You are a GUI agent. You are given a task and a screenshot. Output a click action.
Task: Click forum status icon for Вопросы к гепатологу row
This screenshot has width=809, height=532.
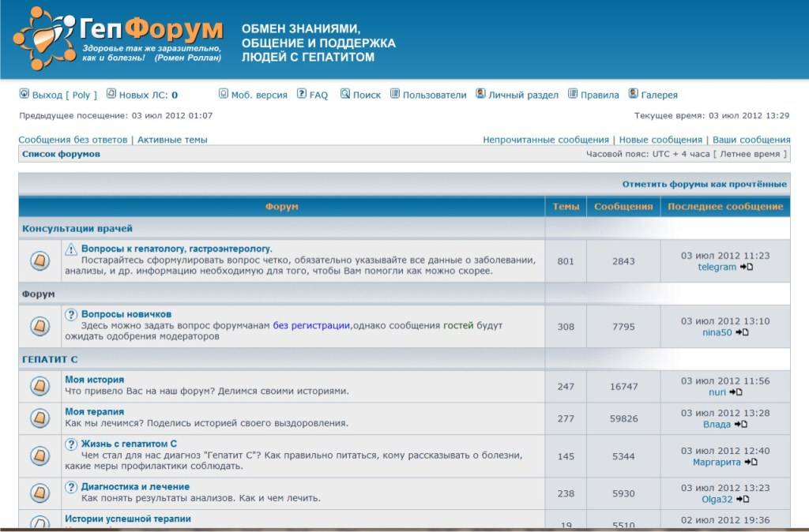pos(40,260)
